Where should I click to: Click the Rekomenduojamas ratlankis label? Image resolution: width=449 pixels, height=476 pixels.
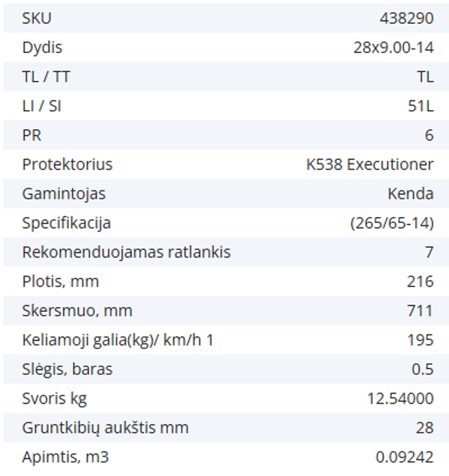(126, 252)
